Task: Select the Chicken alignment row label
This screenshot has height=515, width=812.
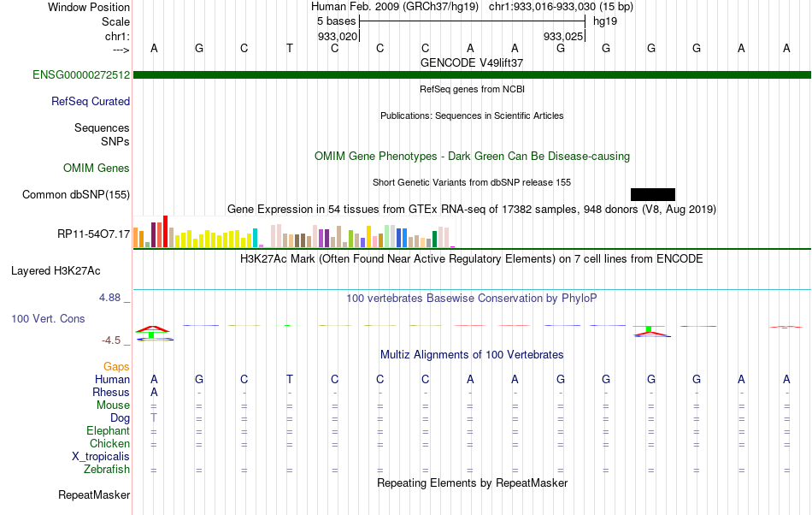Action: tap(109, 443)
